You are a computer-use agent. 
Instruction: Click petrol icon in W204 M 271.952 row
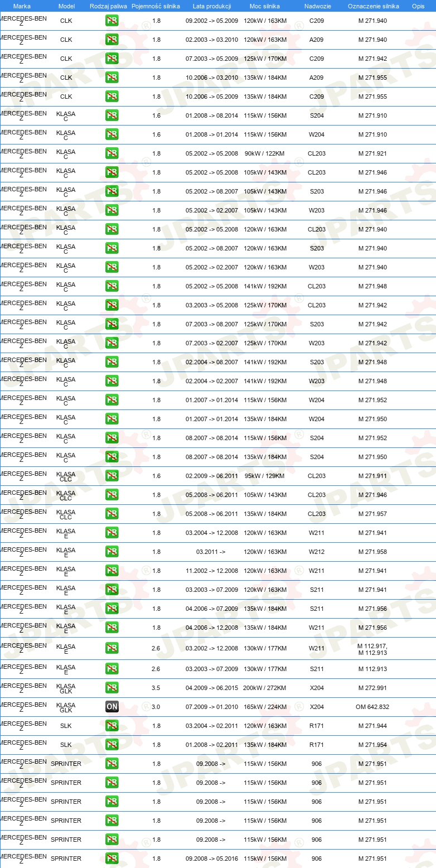[x=112, y=400]
